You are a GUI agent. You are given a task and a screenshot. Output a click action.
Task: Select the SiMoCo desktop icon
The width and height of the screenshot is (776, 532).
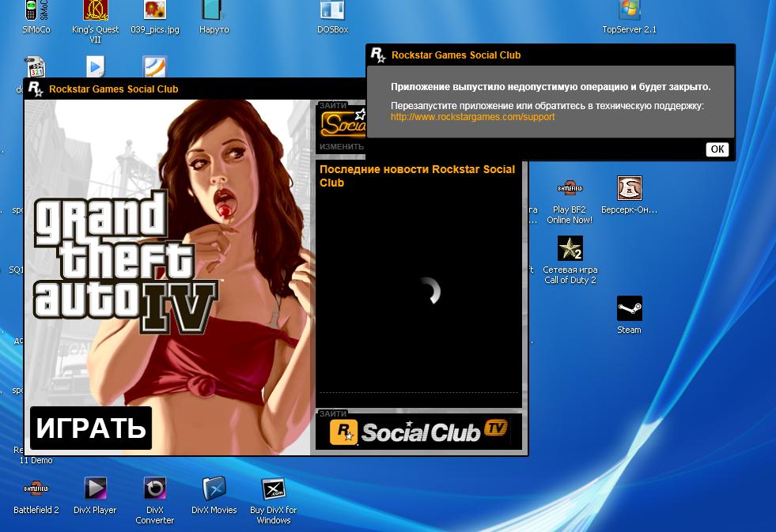pos(36,17)
